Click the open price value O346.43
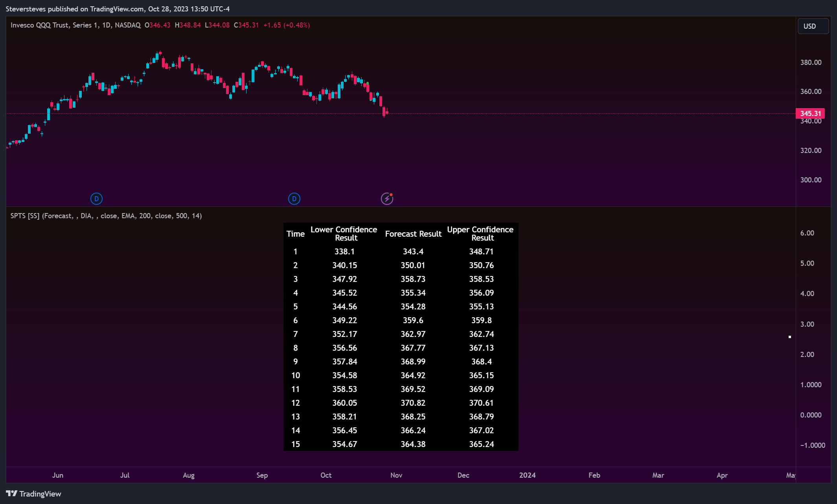 click(157, 25)
